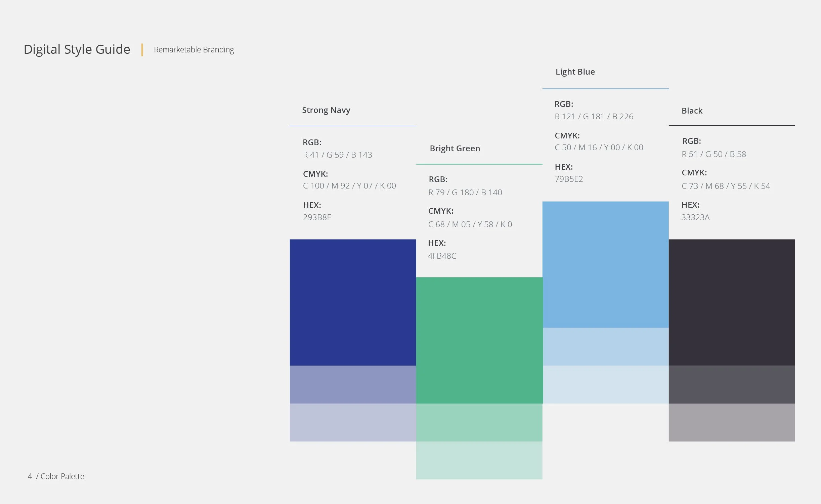Click the 'RGB:' label under Light Blue
Screen dimensions: 821x504
click(564, 104)
